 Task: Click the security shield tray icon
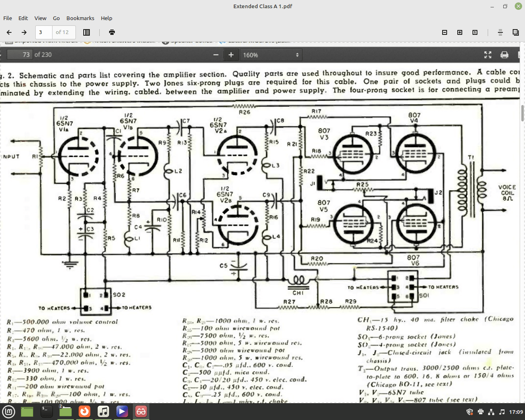coord(470,412)
